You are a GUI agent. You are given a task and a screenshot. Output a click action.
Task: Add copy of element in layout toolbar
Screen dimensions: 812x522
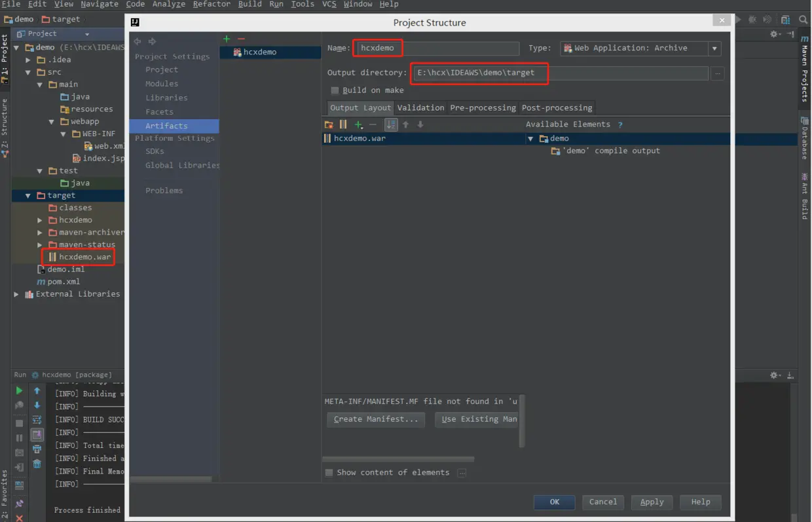click(x=358, y=124)
